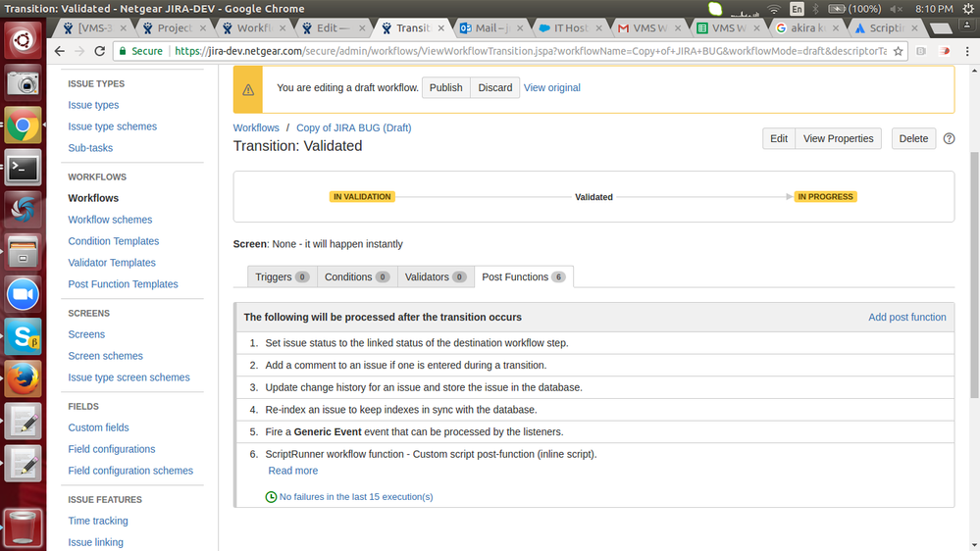Click the browser address bar URL
980x551 pixels.
click(530, 51)
